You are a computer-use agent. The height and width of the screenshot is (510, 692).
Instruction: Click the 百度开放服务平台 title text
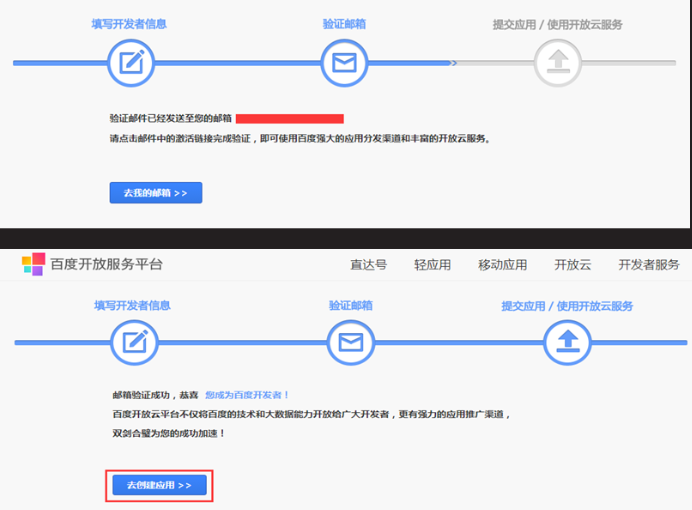point(107,264)
